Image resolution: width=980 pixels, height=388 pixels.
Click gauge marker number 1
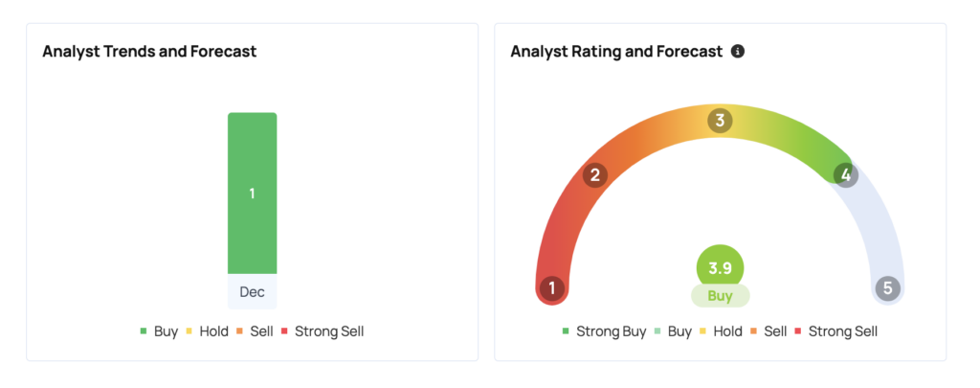pyautogui.click(x=551, y=288)
